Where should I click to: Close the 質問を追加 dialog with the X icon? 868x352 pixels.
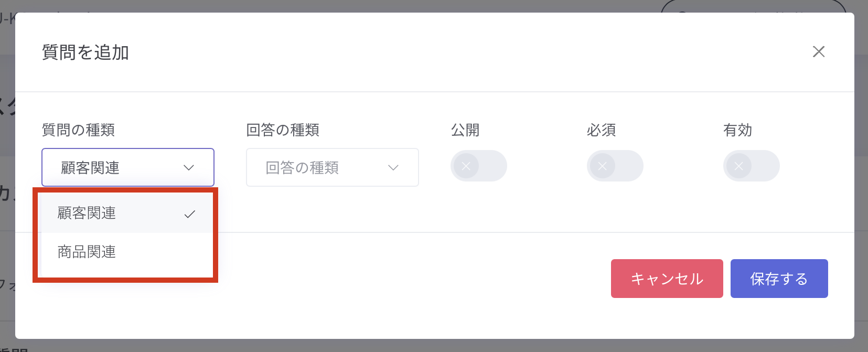[x=818, y=51]
